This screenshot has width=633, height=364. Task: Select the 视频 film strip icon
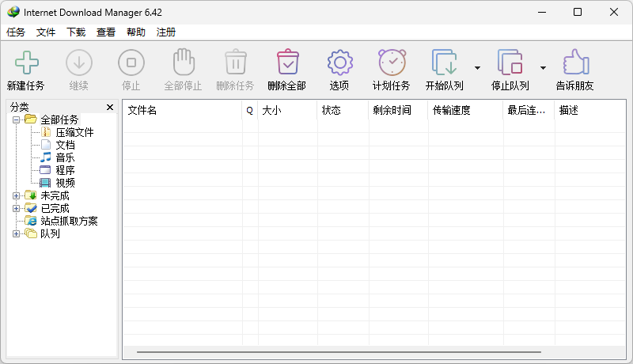[x=45, y=183]
